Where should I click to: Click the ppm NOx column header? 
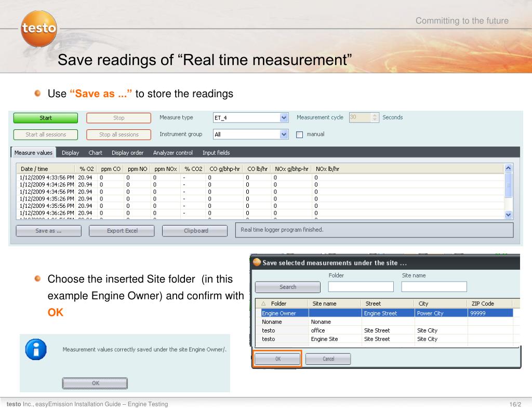[166, 169]
